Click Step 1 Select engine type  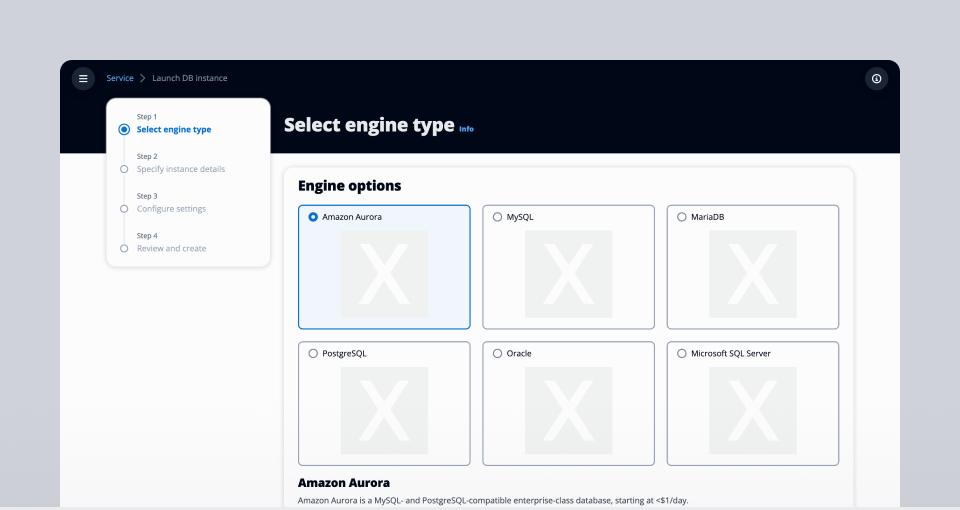pos(173,129)
